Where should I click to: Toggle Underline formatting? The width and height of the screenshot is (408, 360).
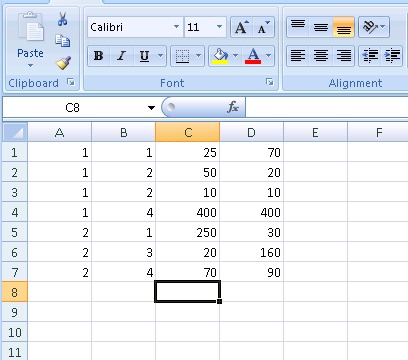click(144, 56)
